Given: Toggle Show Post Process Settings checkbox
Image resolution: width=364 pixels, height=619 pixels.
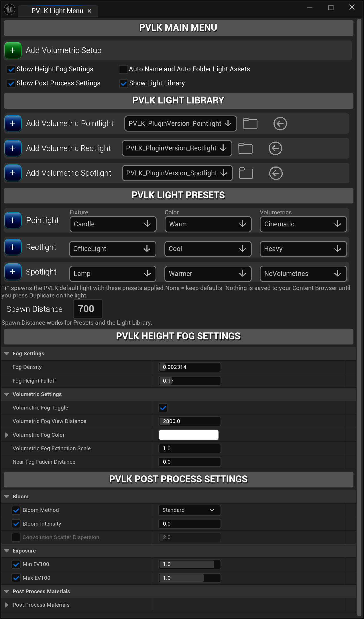Looking at the screenshot, I should 11,83.
